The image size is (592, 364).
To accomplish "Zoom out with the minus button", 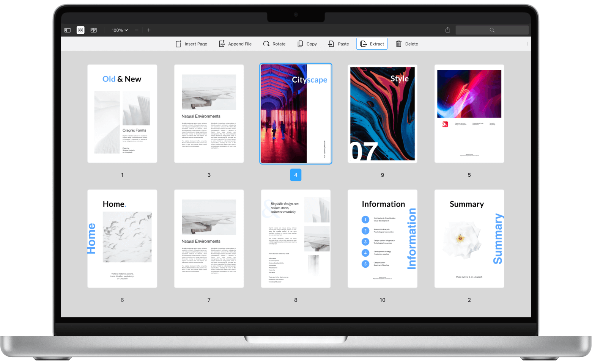I will click(137, 30).
